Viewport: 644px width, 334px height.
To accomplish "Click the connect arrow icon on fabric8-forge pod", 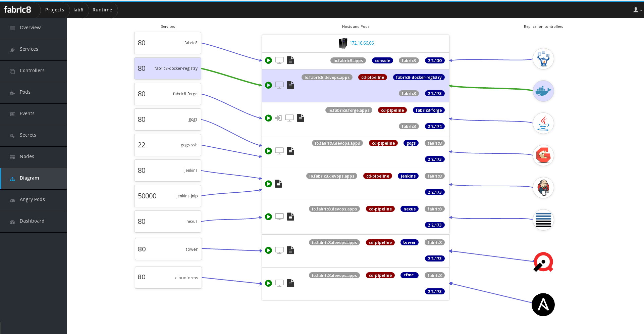I will tap(278, 118).
